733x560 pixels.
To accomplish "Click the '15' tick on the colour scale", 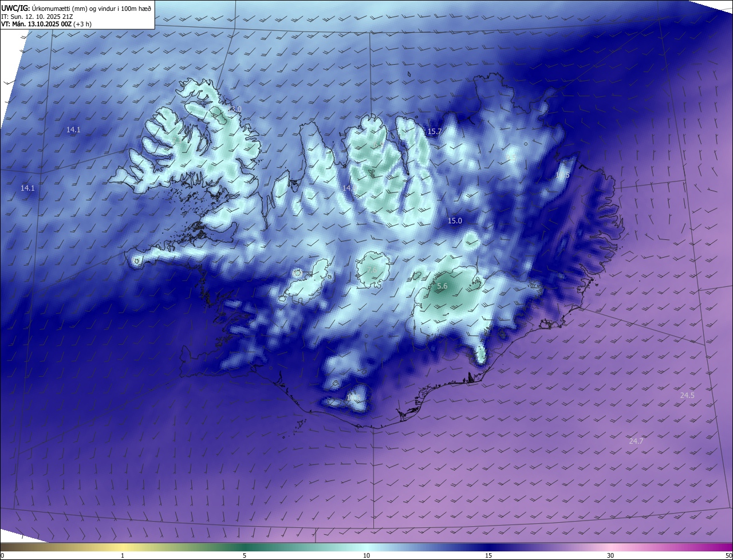I will pyautogui.click(x=488, y=555).
